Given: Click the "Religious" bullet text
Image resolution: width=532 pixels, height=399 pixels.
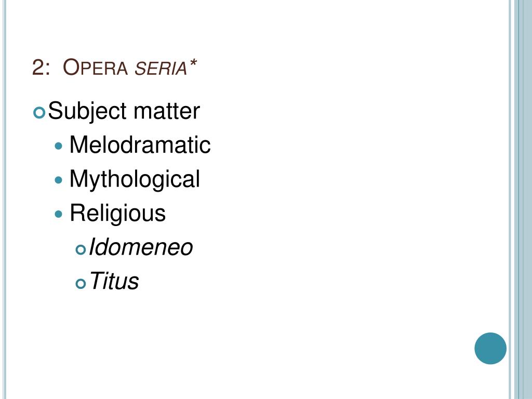Looking at the screenshot, I should (x=118, y=214).
